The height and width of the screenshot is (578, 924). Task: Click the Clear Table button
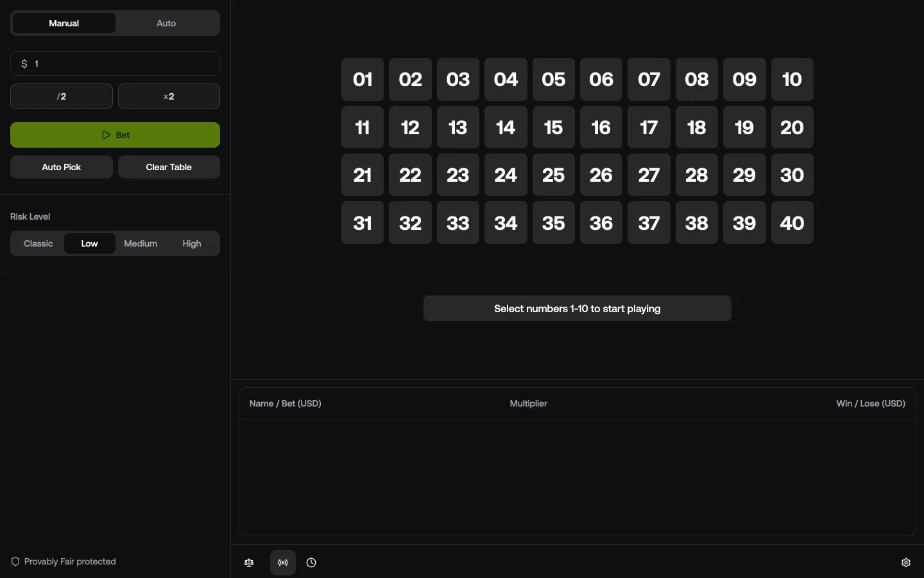point(169,167)
